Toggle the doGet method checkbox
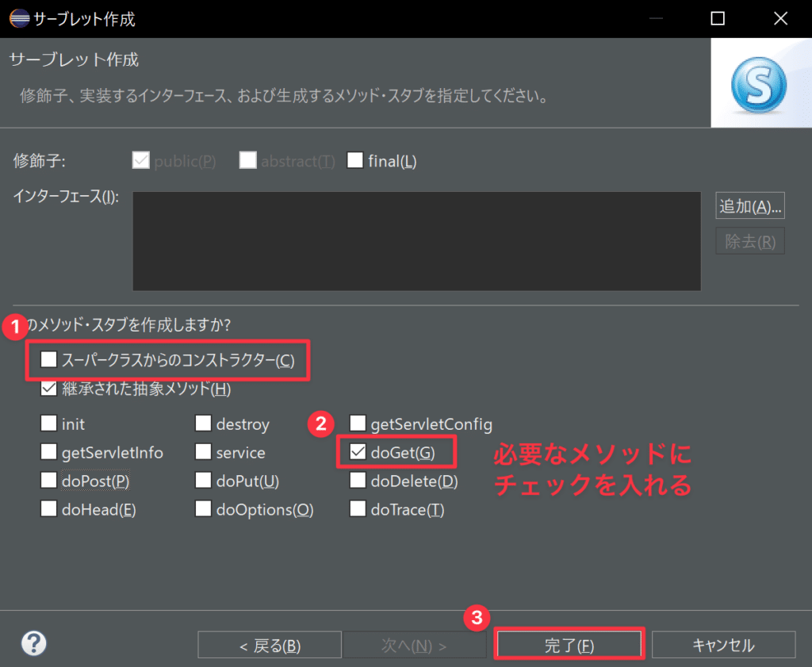Viewport: 812px width, 667px height. [x=358, y=453]
